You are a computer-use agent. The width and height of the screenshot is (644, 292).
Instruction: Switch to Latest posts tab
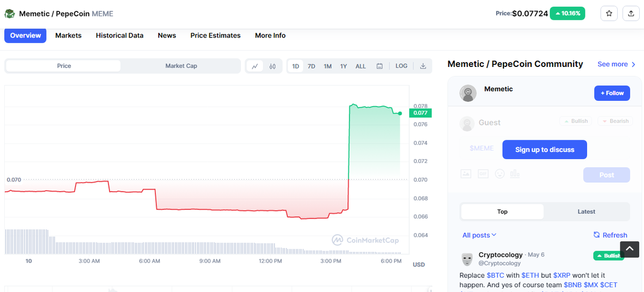(x=586, y=212)
